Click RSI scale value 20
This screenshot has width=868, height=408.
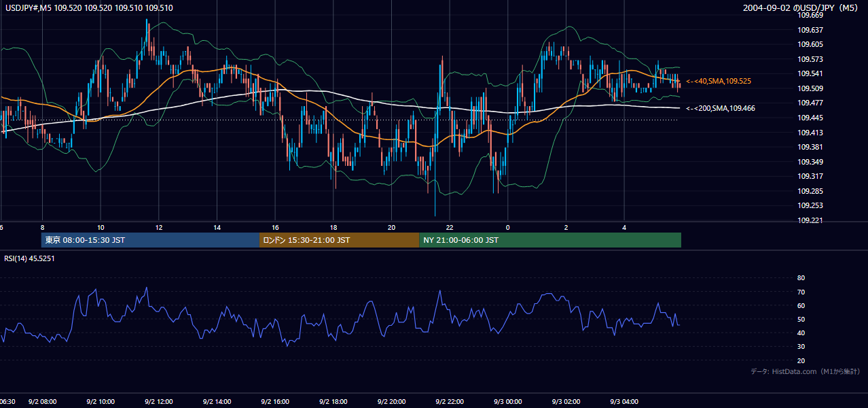(x=801, y=360)
